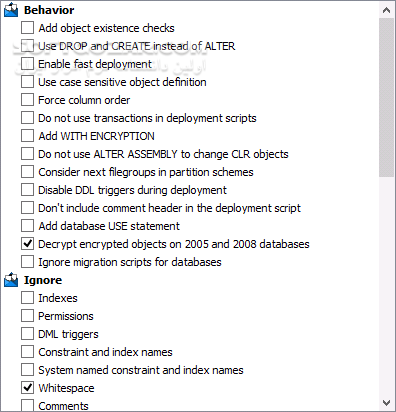Enable Add database USE statement
Screen dimensions: 396x412
click(27, 226)
